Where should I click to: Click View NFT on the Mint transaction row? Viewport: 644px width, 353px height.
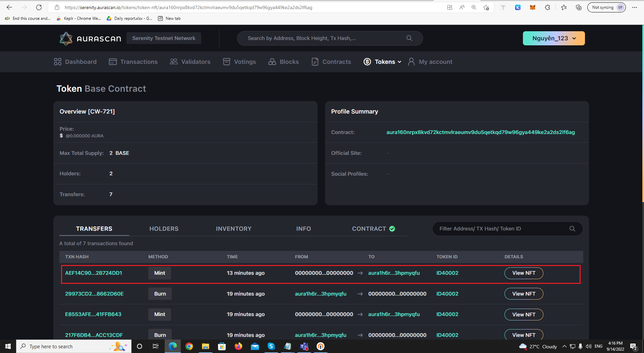point(524,273)
